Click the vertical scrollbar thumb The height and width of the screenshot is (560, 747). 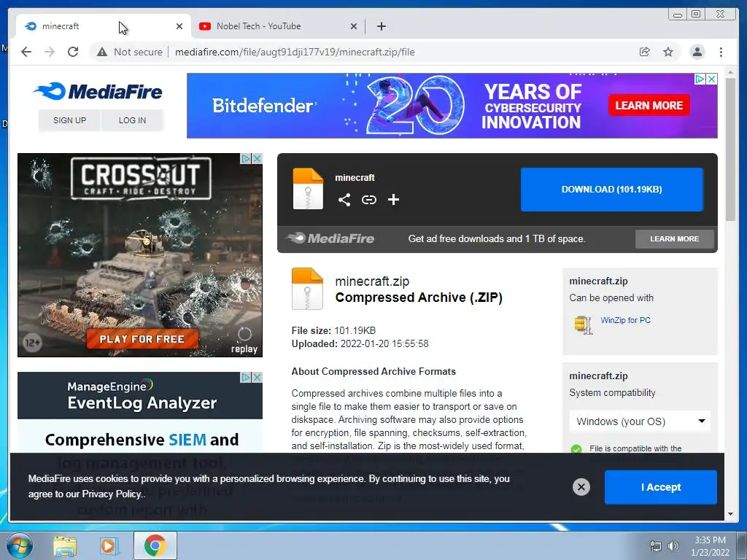coord(731,149)
